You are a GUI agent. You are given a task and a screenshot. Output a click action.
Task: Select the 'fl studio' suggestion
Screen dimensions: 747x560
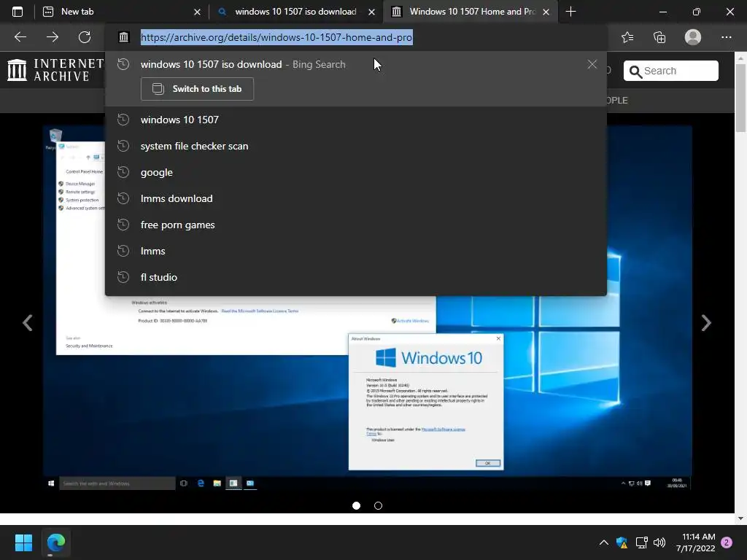point(355,276)
